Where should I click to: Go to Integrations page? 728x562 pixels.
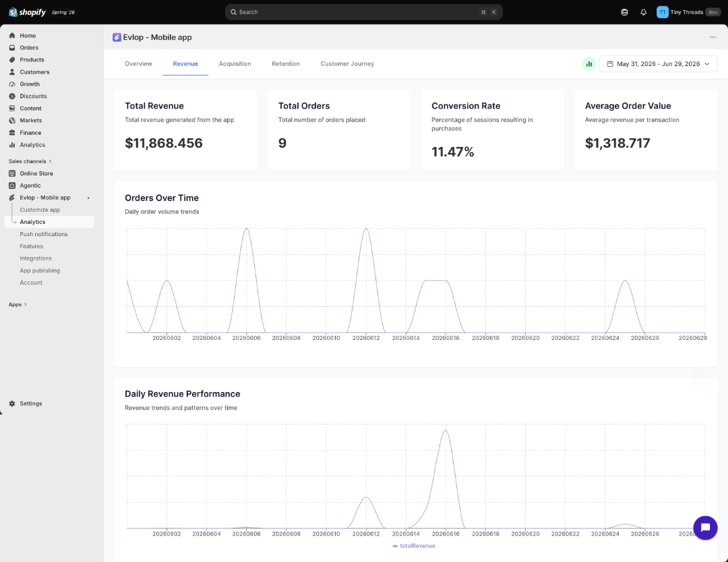point(36,258)
